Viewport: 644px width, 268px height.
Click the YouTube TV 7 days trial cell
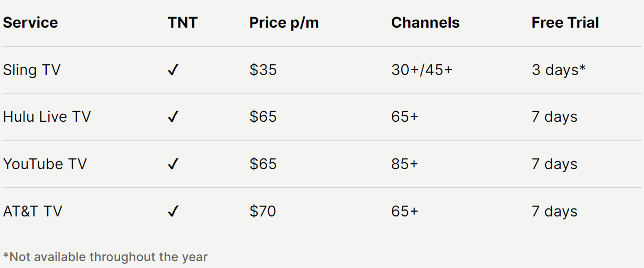pyautogui.click(x=554, y=164)
